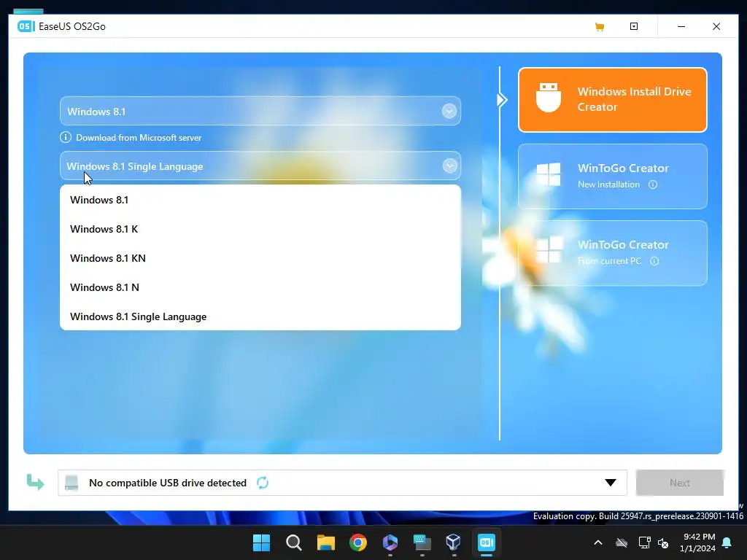Select Windows 8.1 Single Language list entry
The height and width of the screenshot is (560, 747).
coord(260,316)
